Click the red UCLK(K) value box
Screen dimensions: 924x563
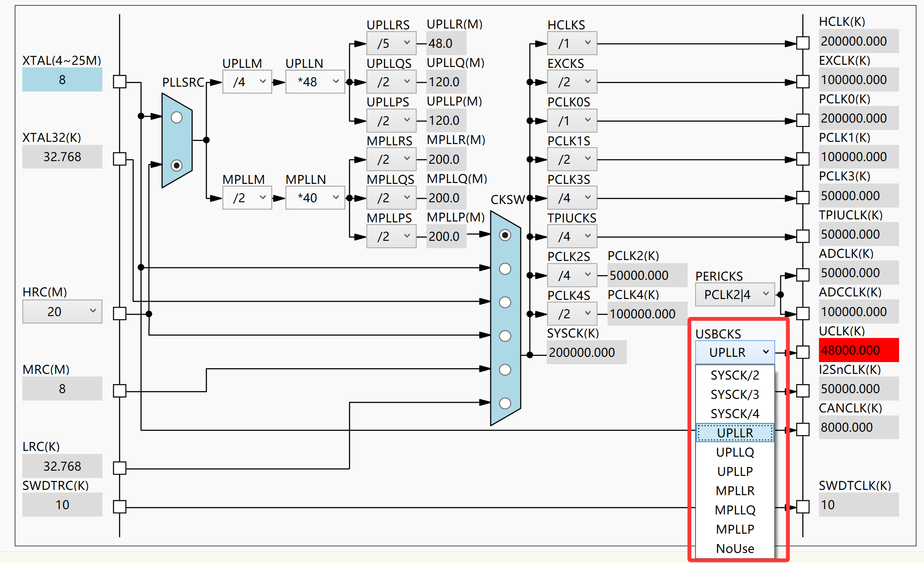[858, 350]
